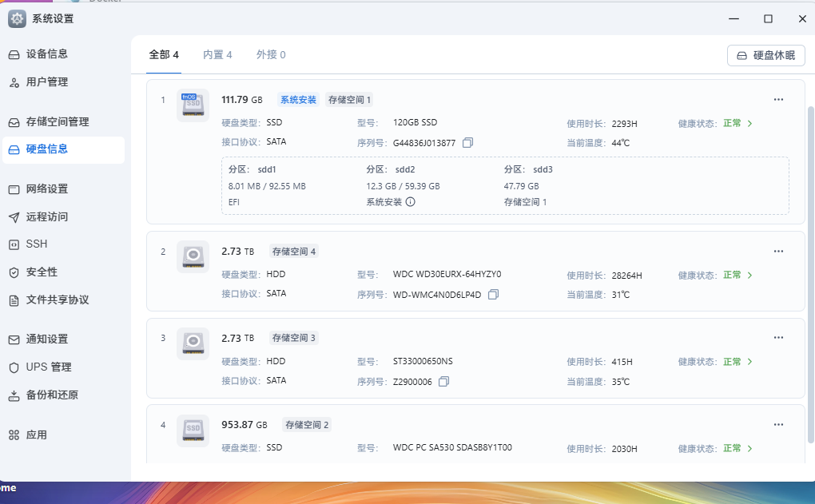Open 存储空间管理 in the sidebar
815x504 pixels.
coord(58,122)
